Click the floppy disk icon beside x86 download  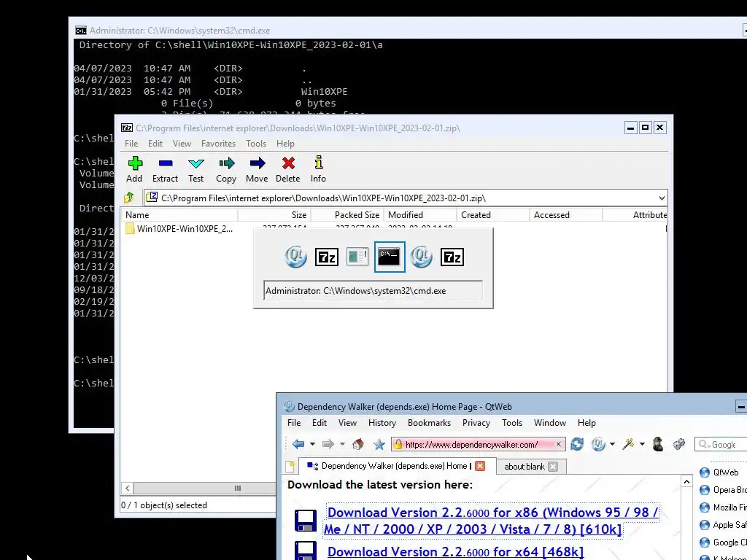pyautogui.click(x=306, y=521)
